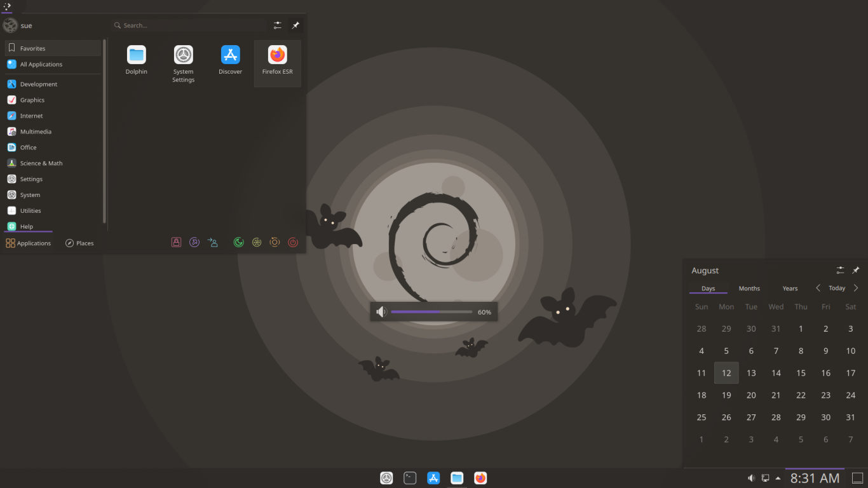Switch to the Places tab
Viewport: 868px width, 488px height.
(79, 243)
